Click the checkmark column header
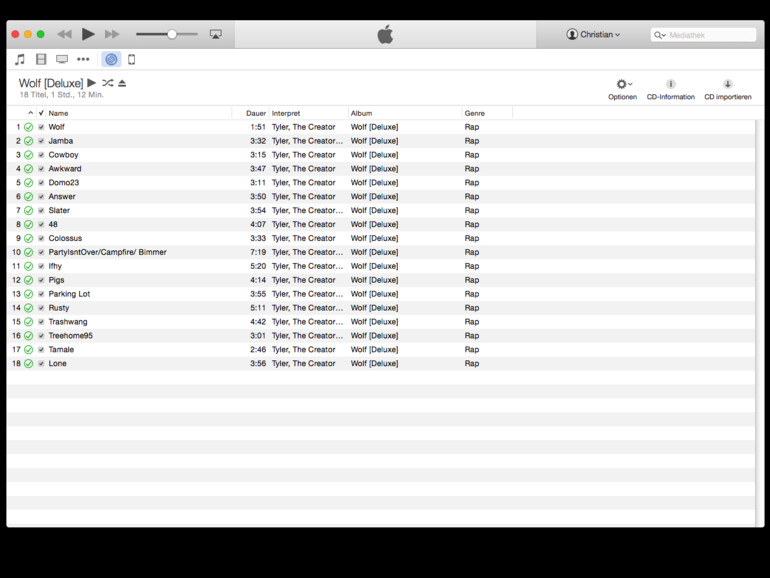The image size is (770, 578). click(41, 113)
